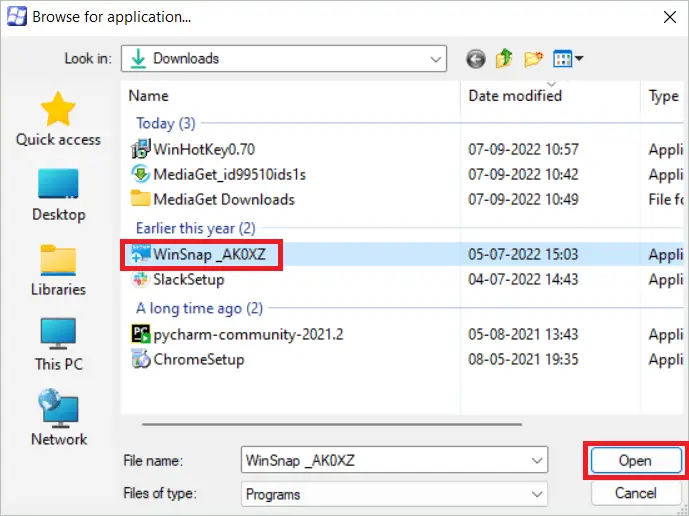Click date 07-09-2022 10:42
The width and height of the screenshot is (689, 516).
pos(523,174)
